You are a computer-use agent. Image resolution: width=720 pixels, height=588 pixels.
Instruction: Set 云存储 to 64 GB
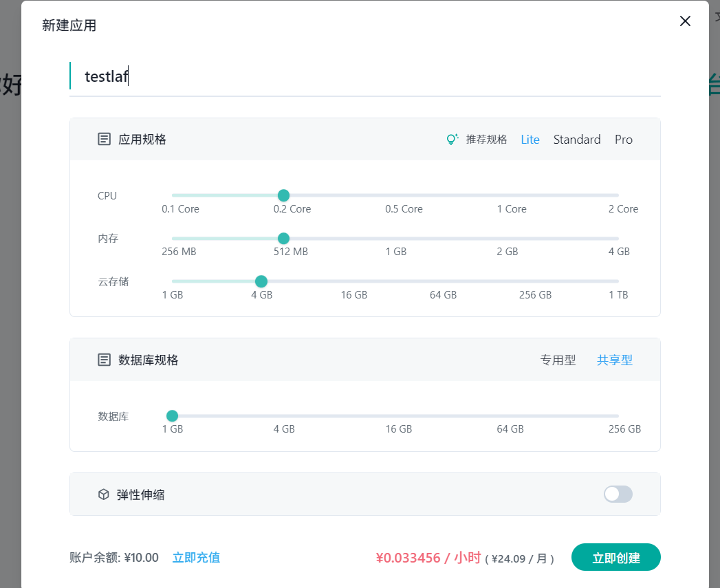(443, 295)
